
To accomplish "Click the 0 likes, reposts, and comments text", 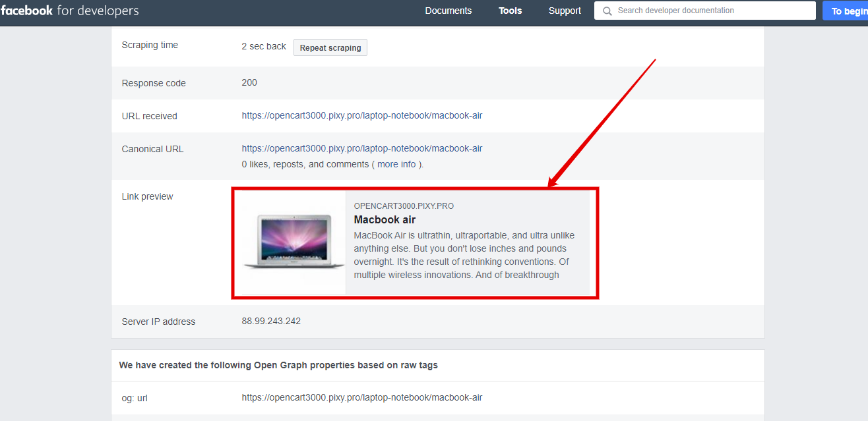I will pyautogui.click(x=305, y=164).
